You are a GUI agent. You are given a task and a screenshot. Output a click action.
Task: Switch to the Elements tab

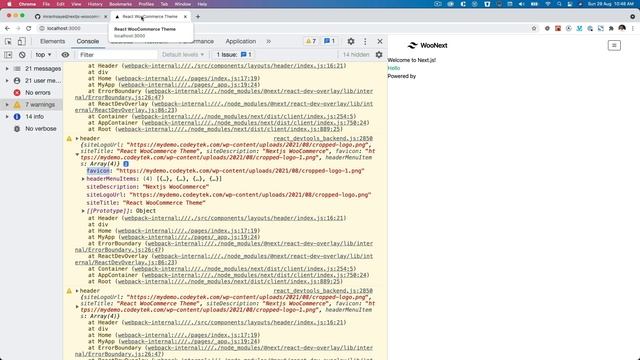(x=52, y=41)
